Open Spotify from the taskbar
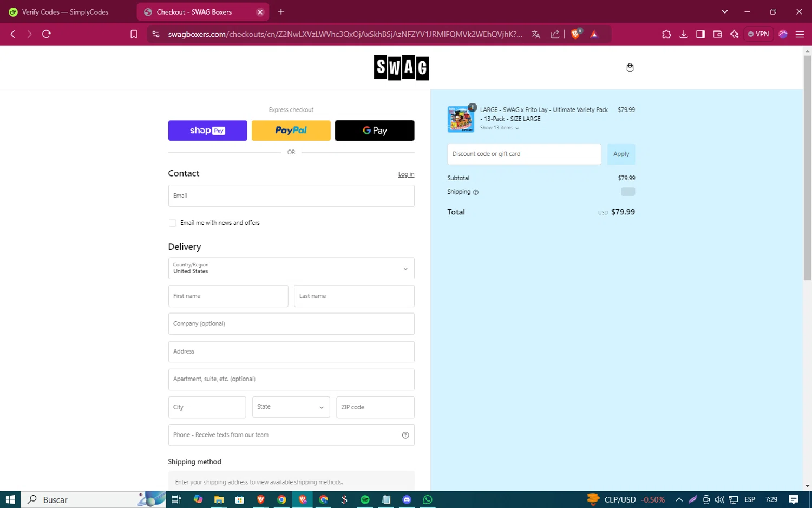This screenshot has width=812, height=508. 365,499
